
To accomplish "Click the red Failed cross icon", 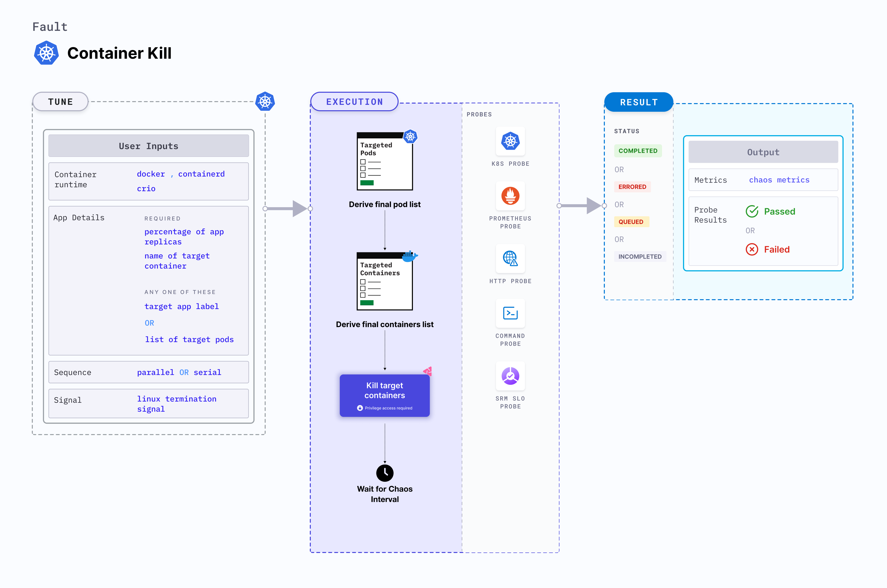I will [752, 249].
